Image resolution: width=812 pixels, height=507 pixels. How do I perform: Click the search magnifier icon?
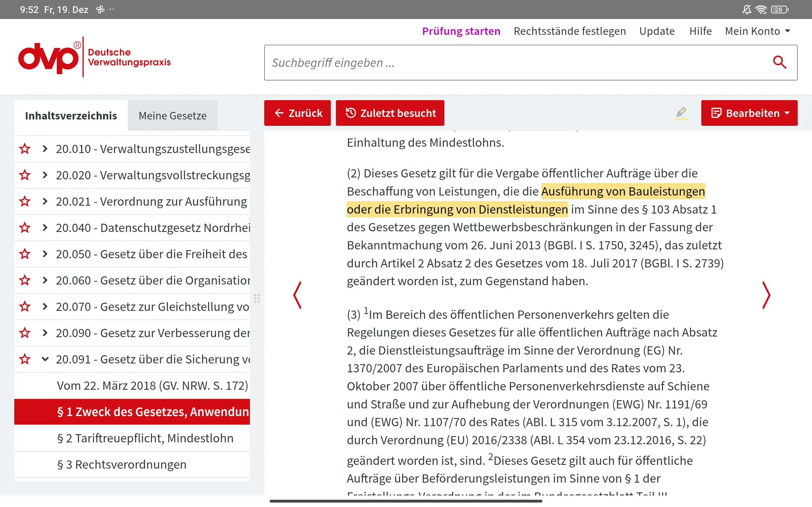pyautogui.click(x=779, y=62)
